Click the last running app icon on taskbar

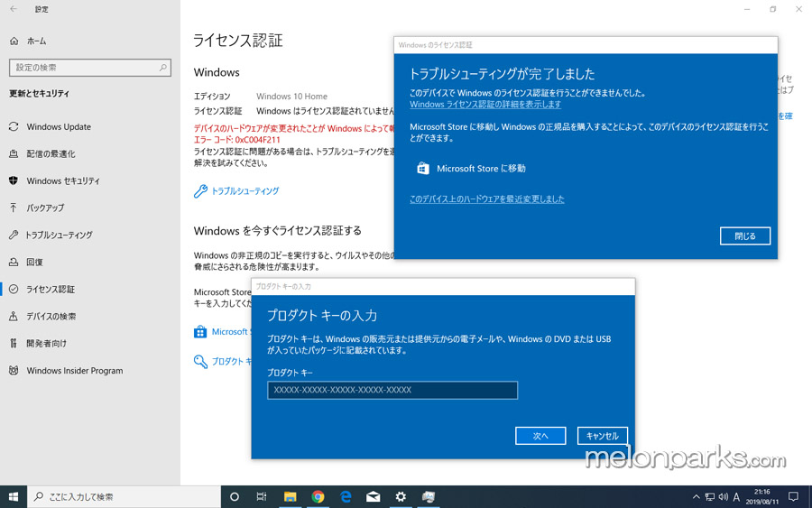(429, 496)
